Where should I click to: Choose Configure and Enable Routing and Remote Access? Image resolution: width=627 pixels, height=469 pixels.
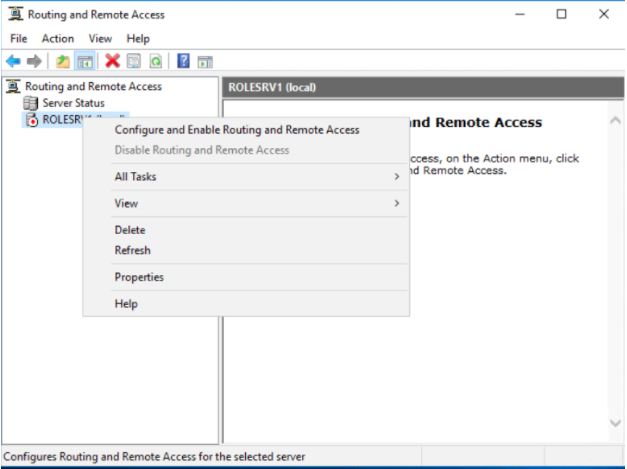pos(237,130)
